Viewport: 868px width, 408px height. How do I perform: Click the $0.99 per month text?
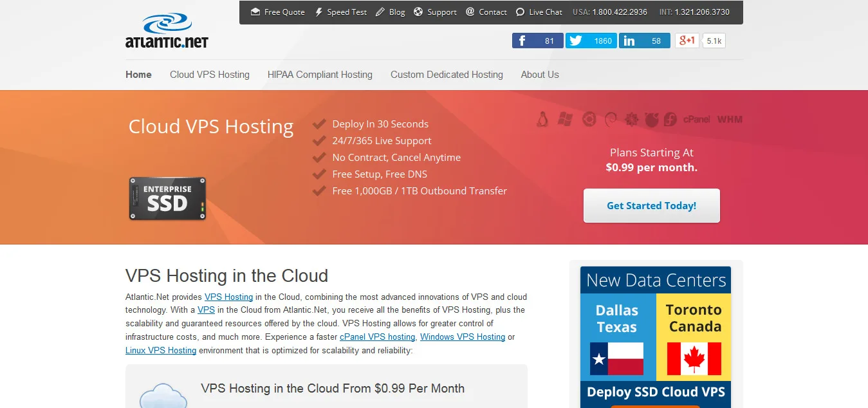click(652, 167)
